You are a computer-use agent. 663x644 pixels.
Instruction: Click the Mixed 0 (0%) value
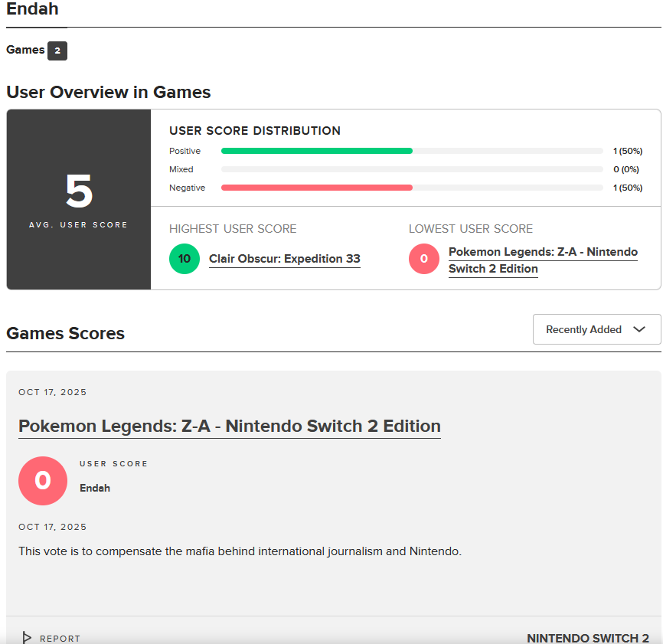coord(626,169)
